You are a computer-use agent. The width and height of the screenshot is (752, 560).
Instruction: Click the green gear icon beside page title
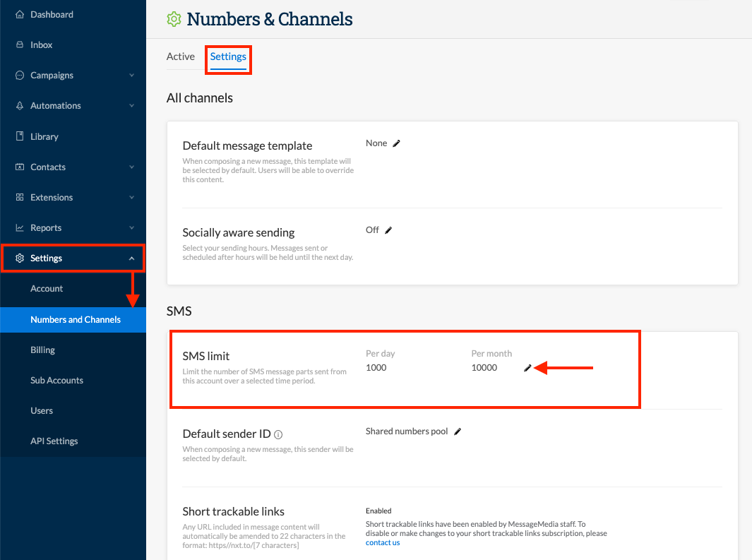pos(174,19)
